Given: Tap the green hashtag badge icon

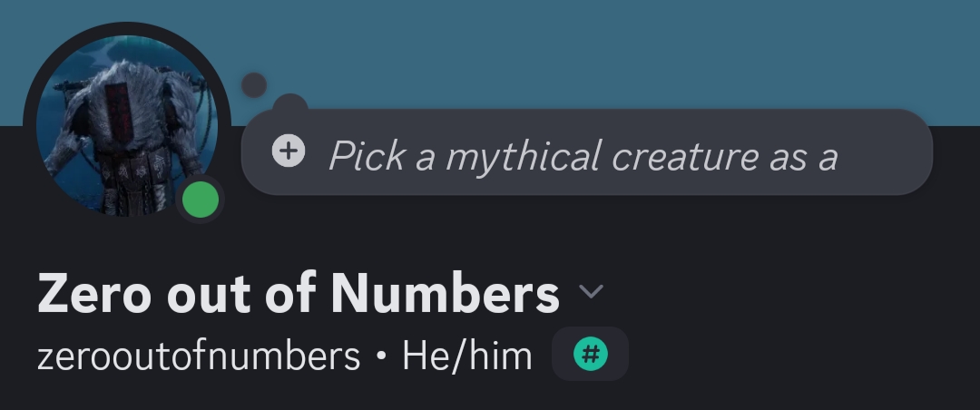Looking at the screenshot, I should tap(590, 354).
